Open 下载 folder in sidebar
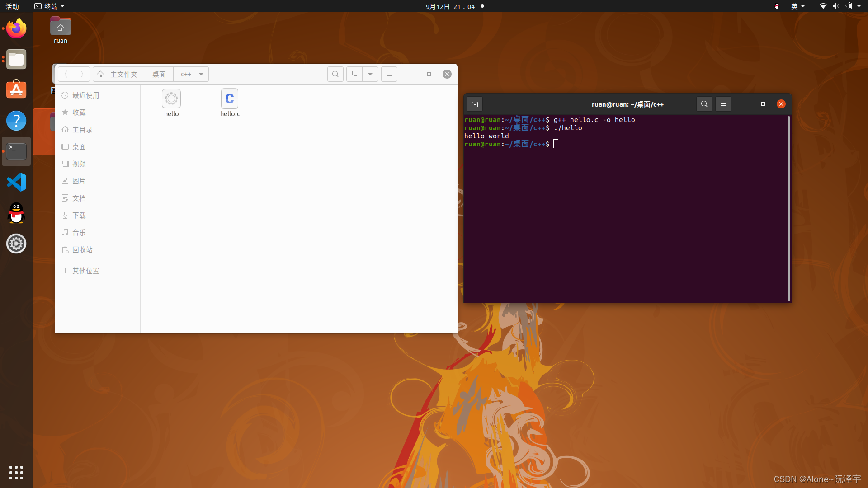 pyautogui.click(x=79, y=216)
